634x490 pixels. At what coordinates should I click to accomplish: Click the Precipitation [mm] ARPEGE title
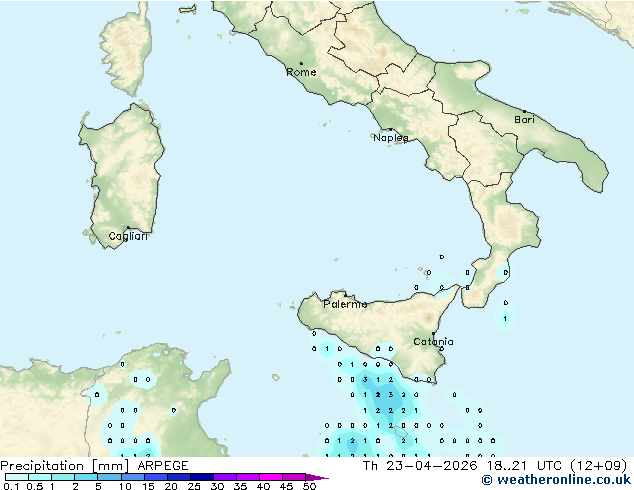click(94, 466)
